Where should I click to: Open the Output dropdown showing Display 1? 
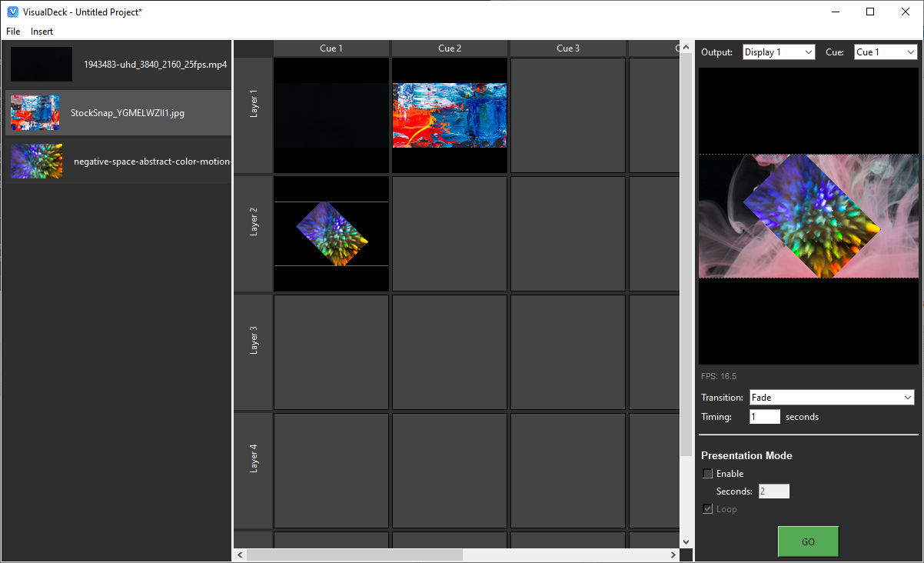point(779,52)
